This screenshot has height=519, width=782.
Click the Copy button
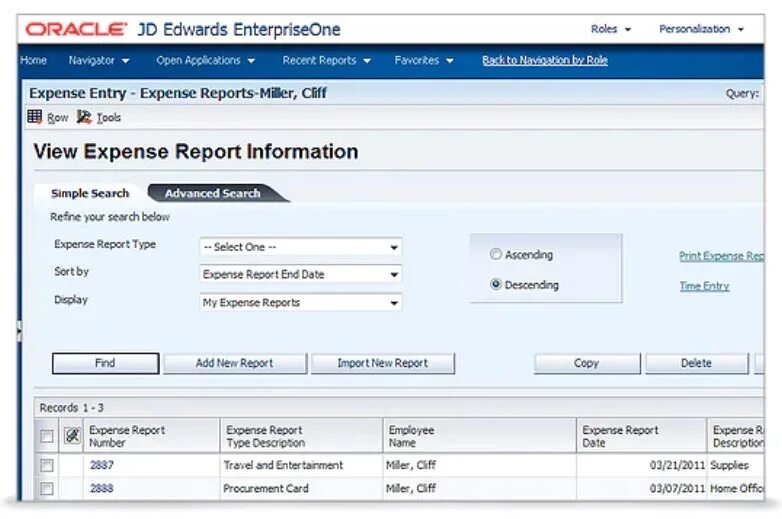[586, 363]
